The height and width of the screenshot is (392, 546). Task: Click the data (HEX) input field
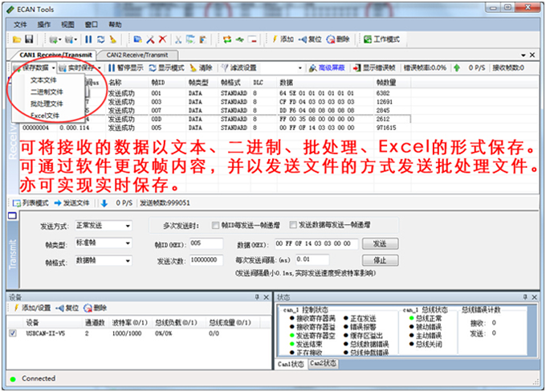coord(316,243)
